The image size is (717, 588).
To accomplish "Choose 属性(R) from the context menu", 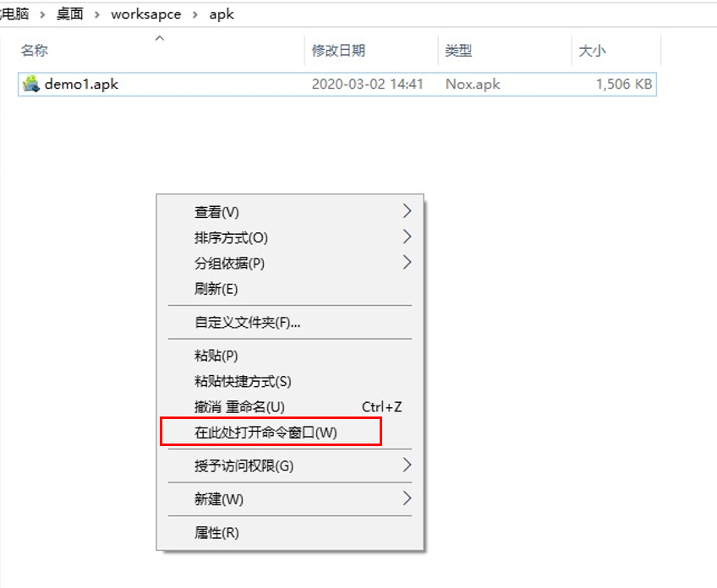I will click(x=290, y=532).
